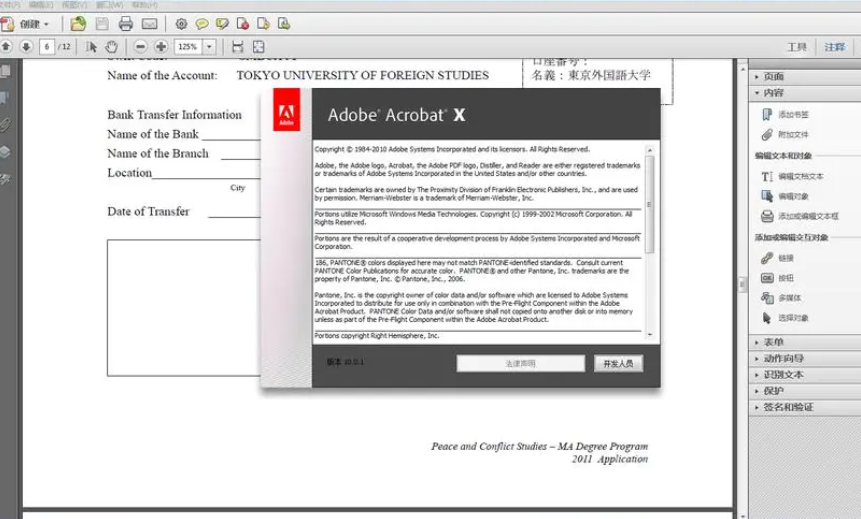Open the zoom level dropdown arrow
The height and width of the screenshot is (519, 861).
(x=209, y=47)
